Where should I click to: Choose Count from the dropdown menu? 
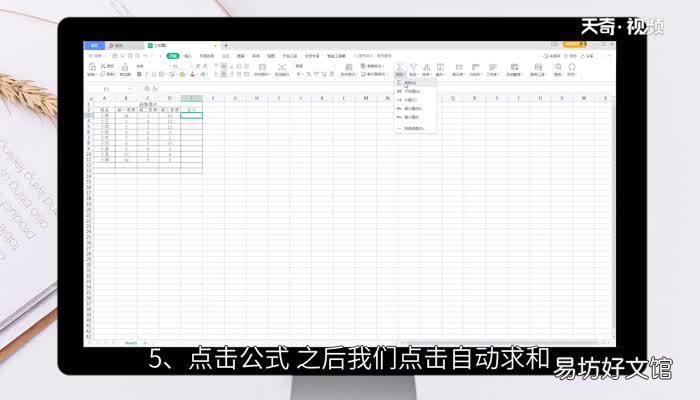tap(415, 100)
